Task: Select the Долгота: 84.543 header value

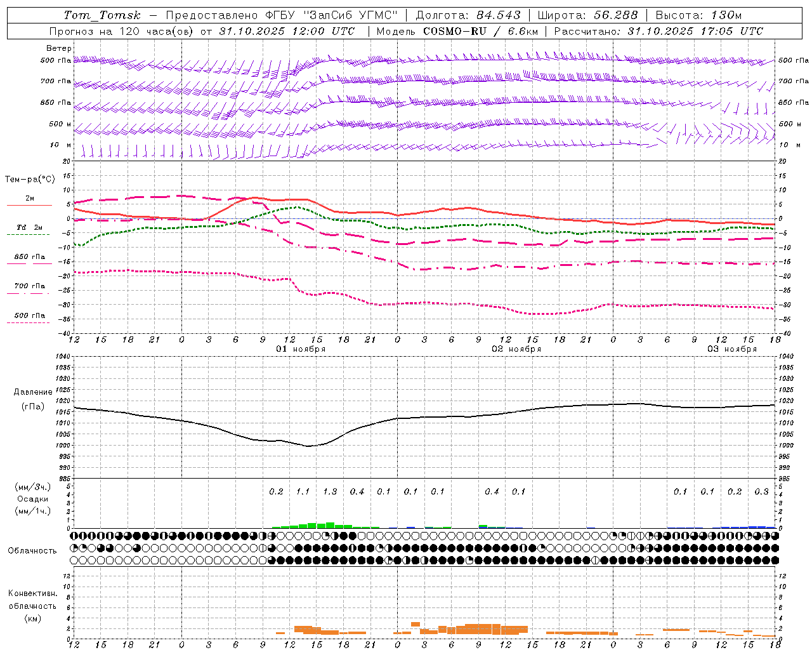Action: click(x=468, y=15)
